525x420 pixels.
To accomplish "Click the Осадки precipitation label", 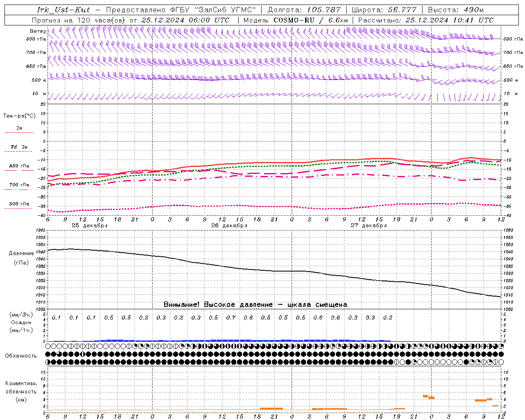I will click(21, 323).
